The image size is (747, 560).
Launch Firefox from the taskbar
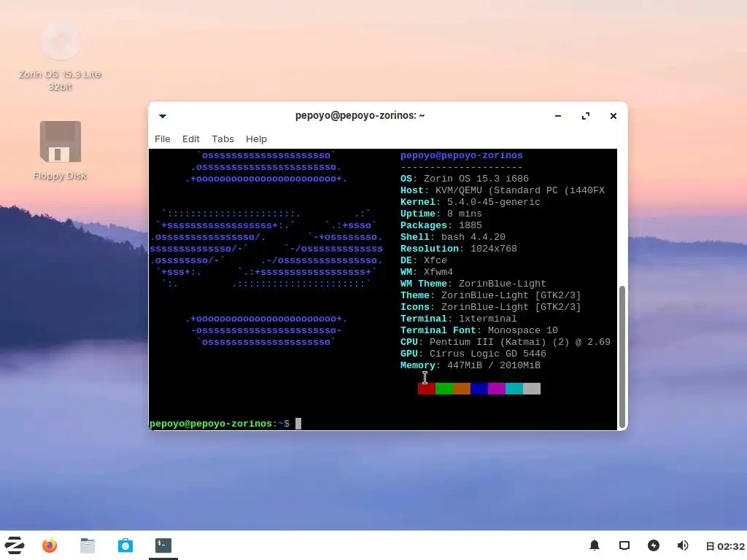point(50,545)
